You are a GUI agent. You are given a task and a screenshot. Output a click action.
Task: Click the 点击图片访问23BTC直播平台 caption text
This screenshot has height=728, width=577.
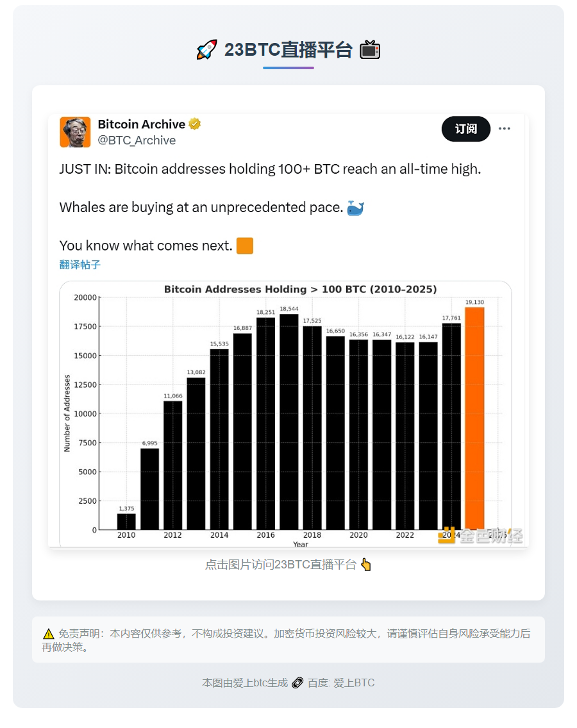click(280, 565)
